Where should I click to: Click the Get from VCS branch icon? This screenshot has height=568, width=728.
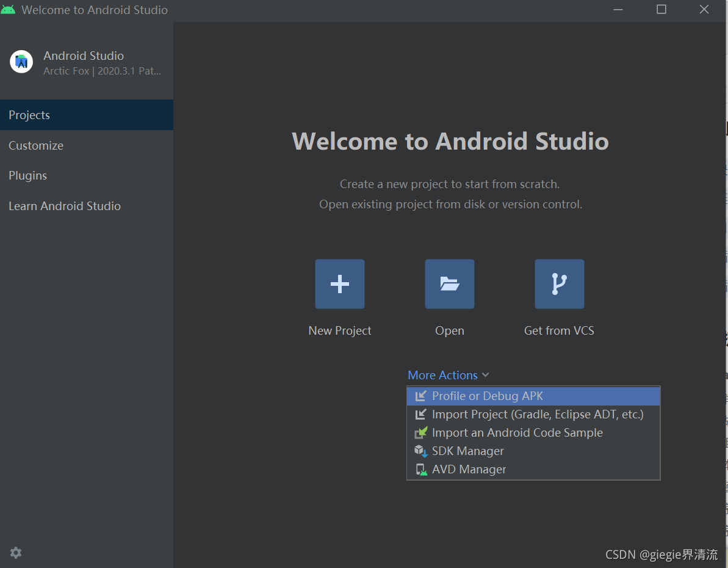pyautogui.click(x=560, y=284)
